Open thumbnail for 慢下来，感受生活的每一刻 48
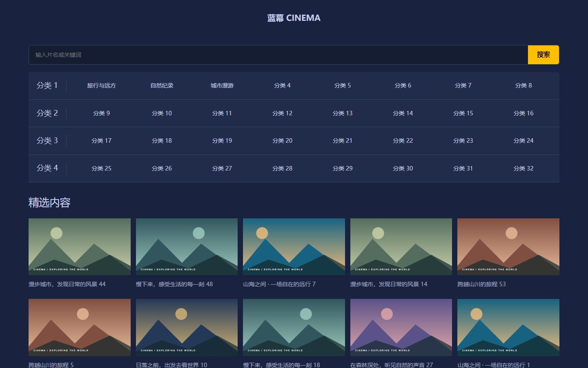Screen dimensions: 588x368 tap(187, 247)
